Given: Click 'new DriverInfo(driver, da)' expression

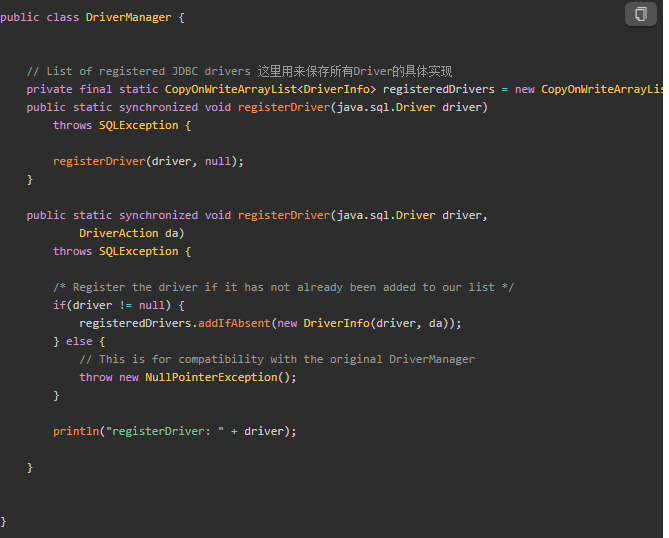Looking at the screenshot, I should coord(363,323).
